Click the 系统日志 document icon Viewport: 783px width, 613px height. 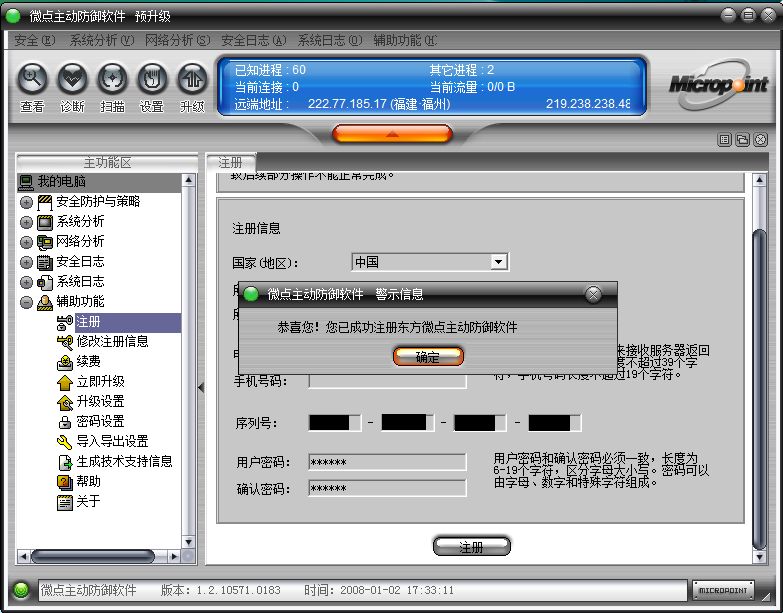[x=45, y=282]
